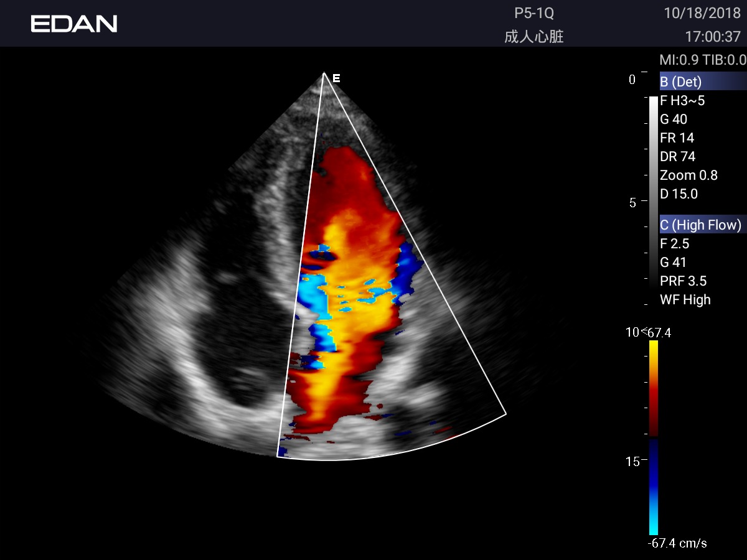Click the EDAN logo

74,24
